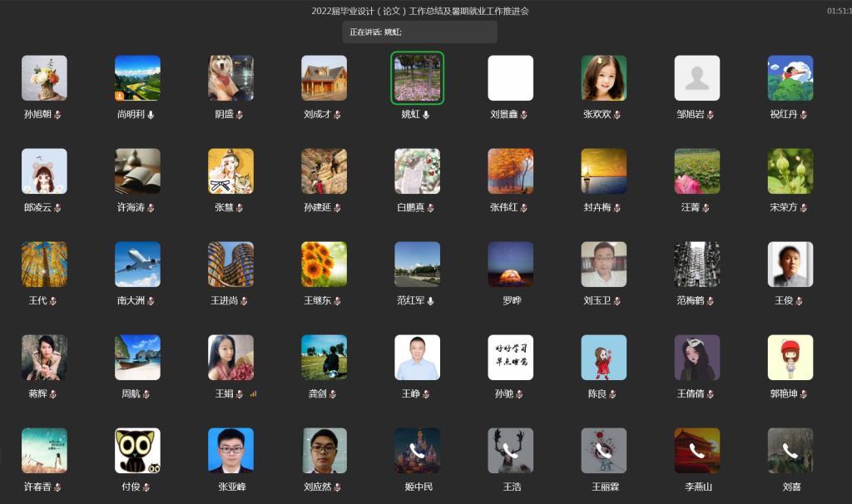Click the network signal bars icon beside 王娟
This screenshot has width=852, height=504.
click(x=253, y=394)
